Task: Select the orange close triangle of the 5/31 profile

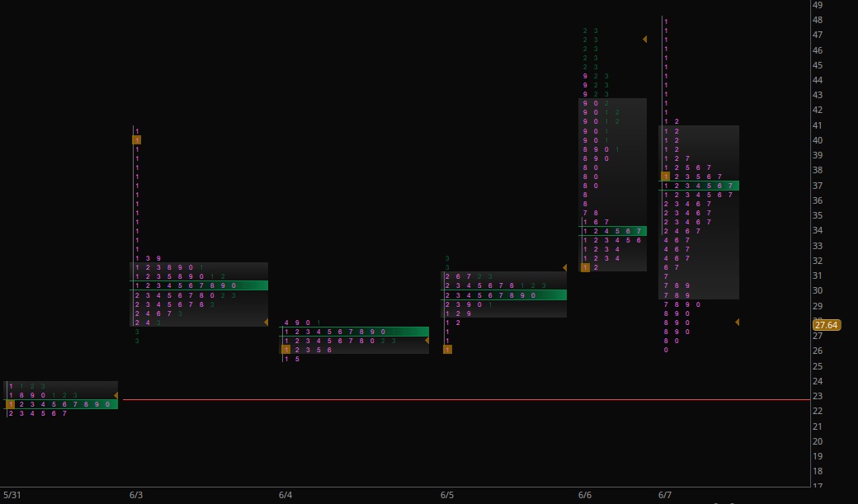Action: pyautogui.click(x=115, y=395)
